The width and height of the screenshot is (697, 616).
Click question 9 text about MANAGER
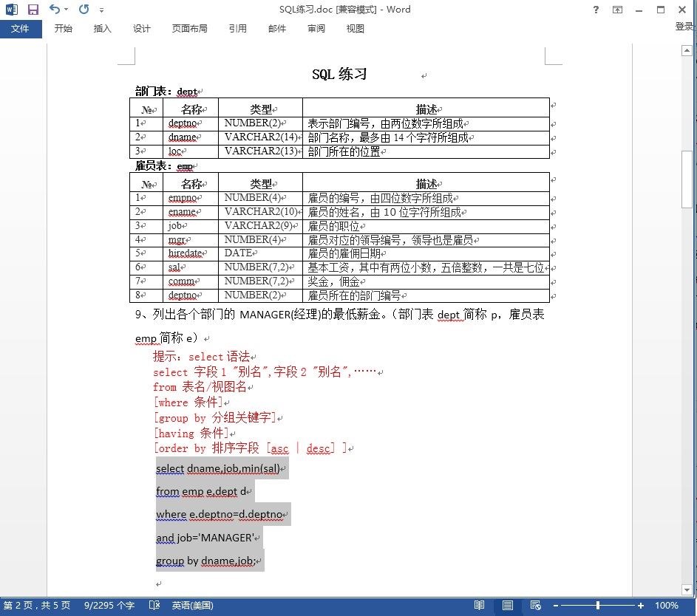[x=339, y=326]
